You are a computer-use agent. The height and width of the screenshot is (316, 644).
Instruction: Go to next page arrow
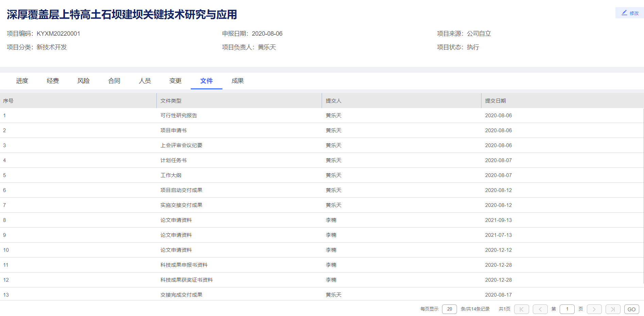tap(594, 309)
